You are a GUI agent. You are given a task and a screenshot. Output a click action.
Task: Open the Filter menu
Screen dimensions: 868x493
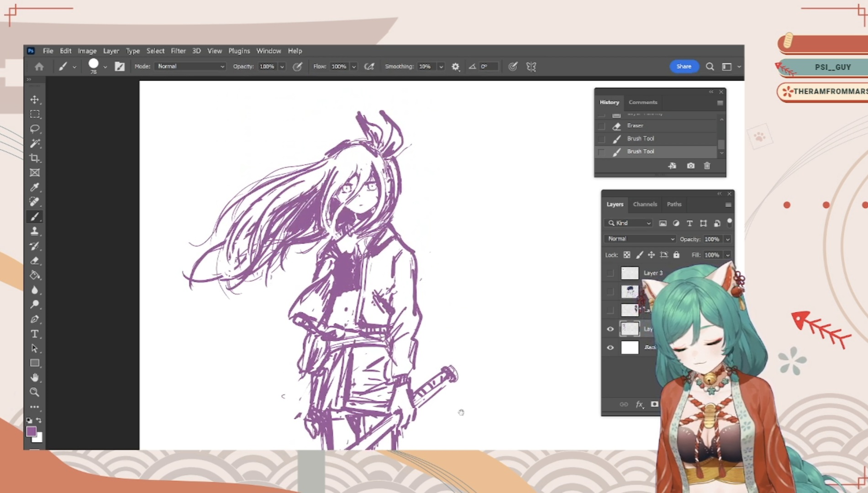coord(178,51)
